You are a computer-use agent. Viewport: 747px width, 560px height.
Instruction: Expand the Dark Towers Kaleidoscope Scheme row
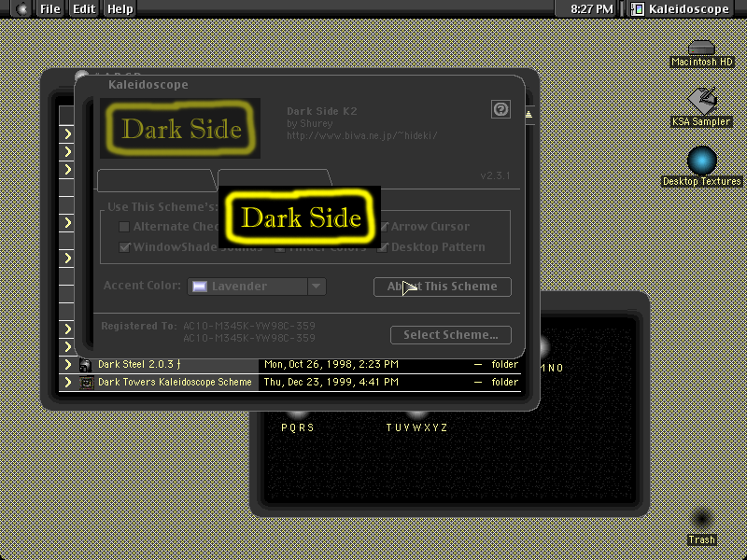click(67, 383)
